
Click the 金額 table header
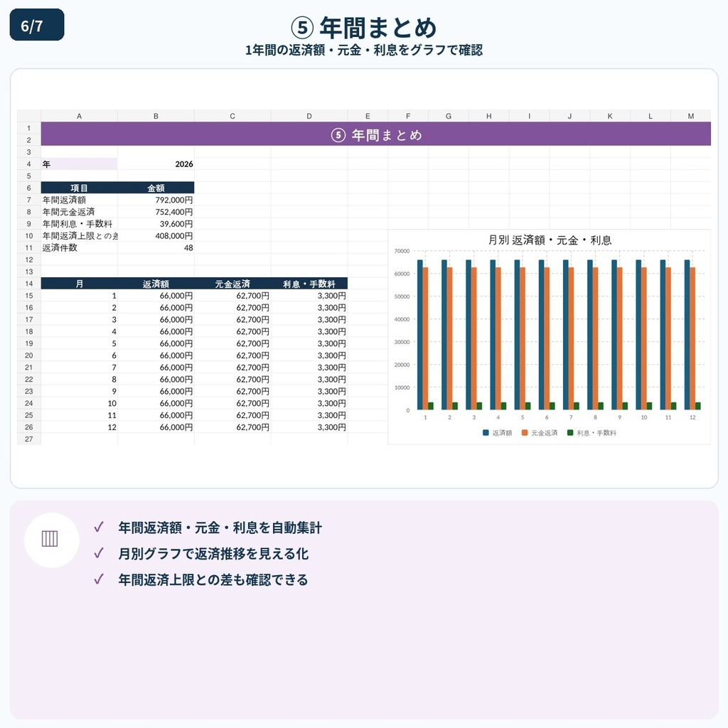[x=156, y=188]
